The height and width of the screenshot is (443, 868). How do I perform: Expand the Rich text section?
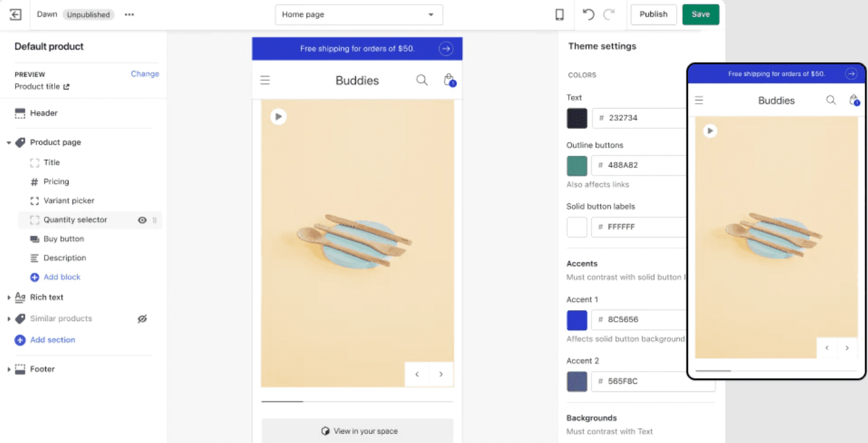[9, 297]
